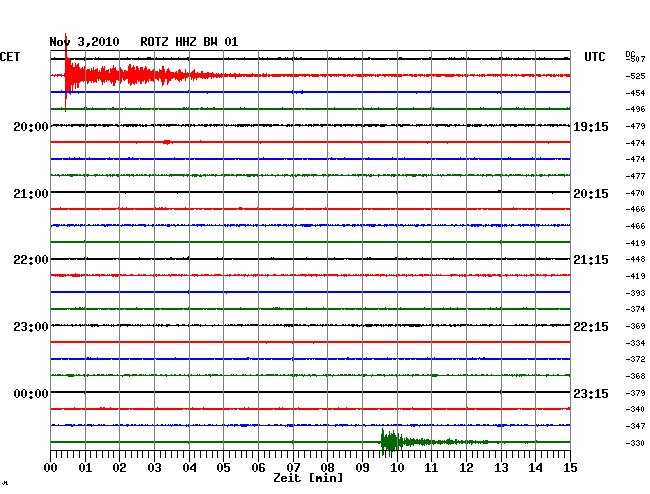The width and height of the screenshot is (650, 494).
Task: Click the "06" minute axis label
Action: (x=258, y=468)
